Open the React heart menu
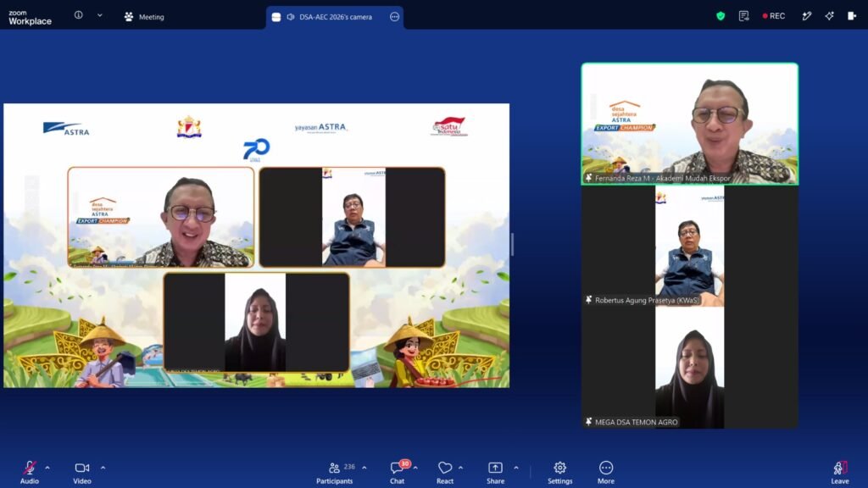The image size is (868, 488). (445, 473)
